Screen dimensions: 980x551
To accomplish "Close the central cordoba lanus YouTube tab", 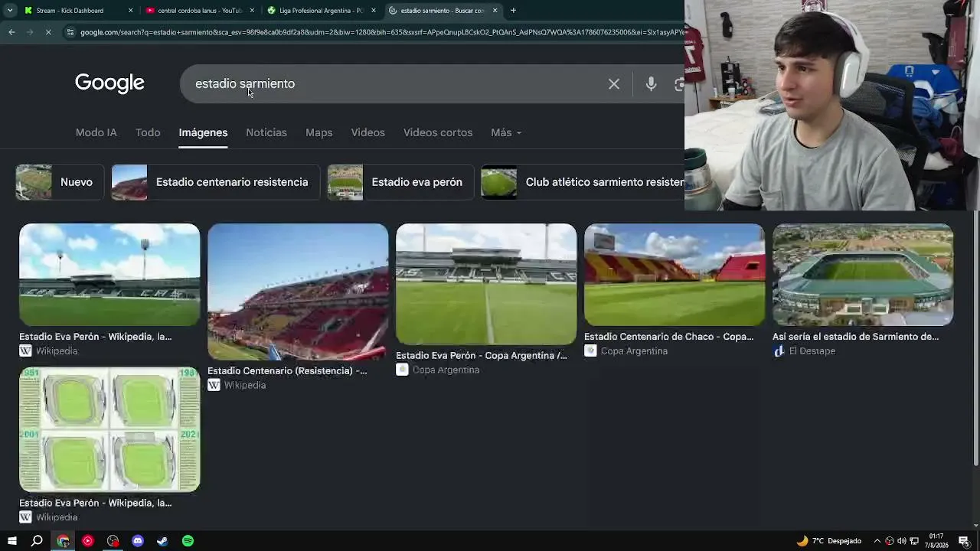I will (252, 11).
